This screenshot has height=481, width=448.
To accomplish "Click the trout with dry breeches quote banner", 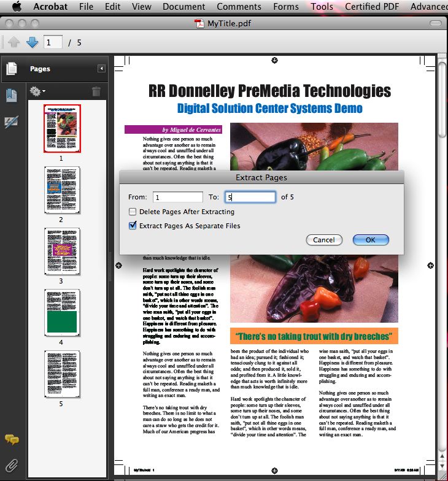I will coord(314,336).
